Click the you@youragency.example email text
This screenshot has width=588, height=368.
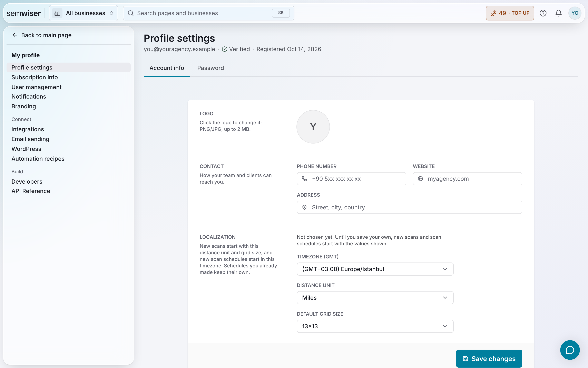[179, 49]
